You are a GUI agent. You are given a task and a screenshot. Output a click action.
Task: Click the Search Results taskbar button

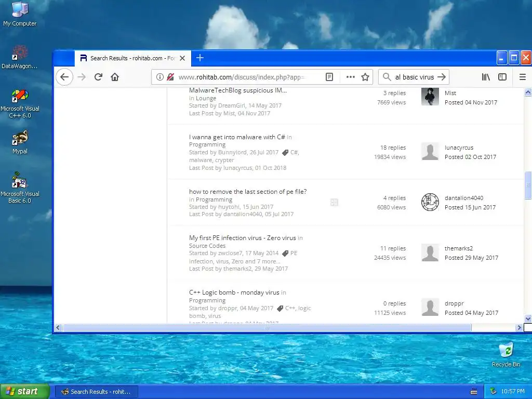pos(96,392)
